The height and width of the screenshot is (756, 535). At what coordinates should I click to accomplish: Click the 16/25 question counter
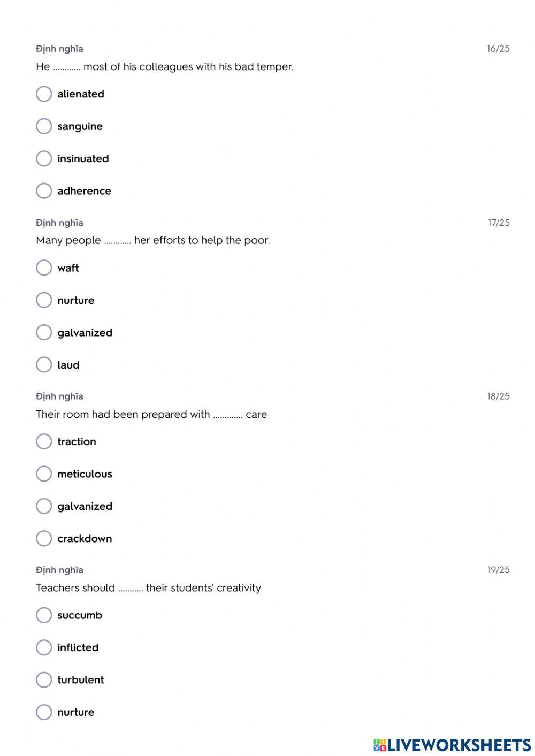(498, 49)
